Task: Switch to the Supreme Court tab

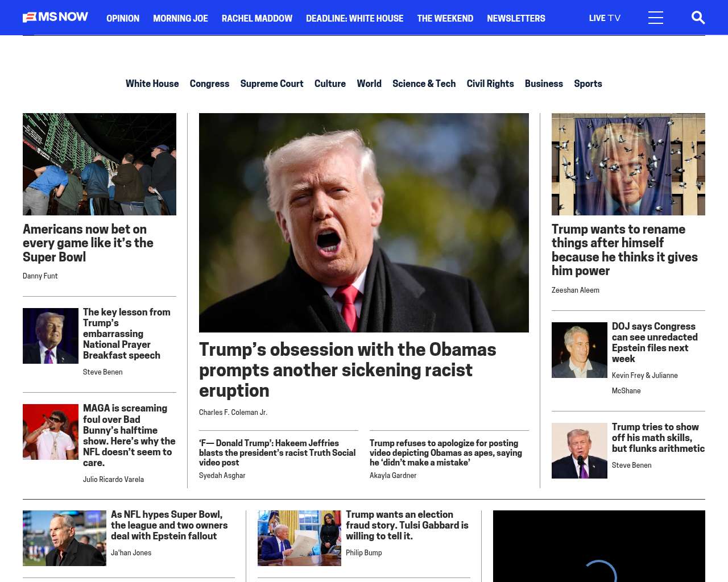Action: [271, 84]
